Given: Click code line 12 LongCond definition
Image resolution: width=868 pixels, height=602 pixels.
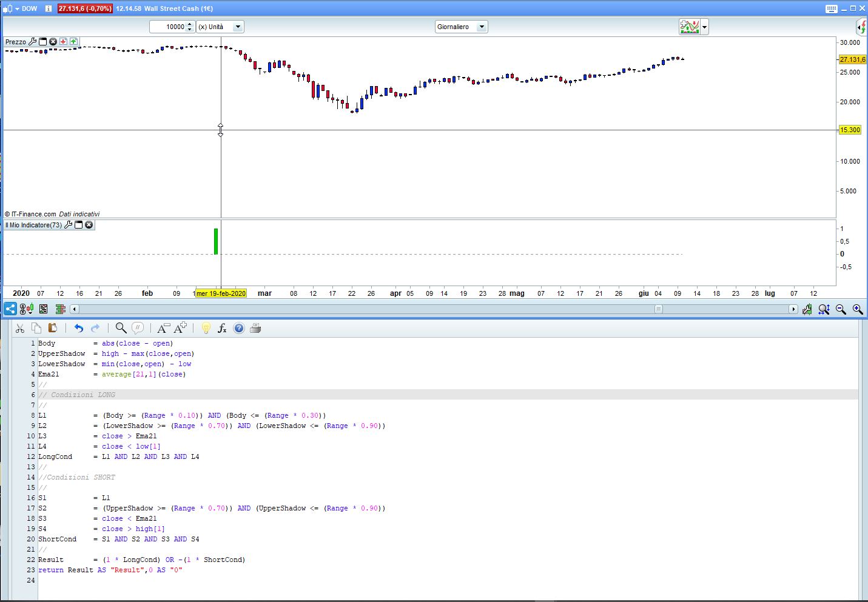Looking at the screenshot, I should click(119, 457).
